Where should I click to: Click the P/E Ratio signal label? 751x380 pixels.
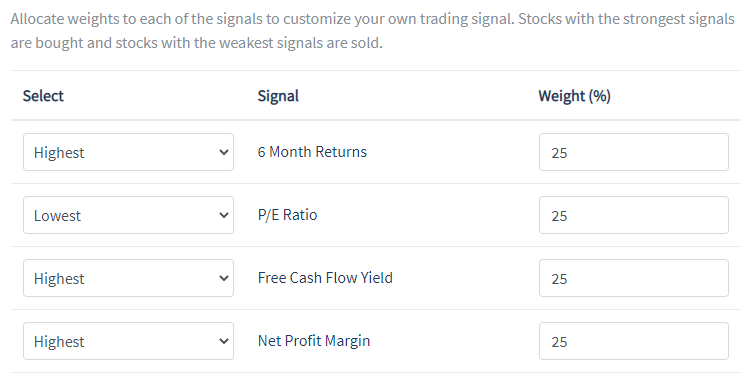click(x=287, y=215)
